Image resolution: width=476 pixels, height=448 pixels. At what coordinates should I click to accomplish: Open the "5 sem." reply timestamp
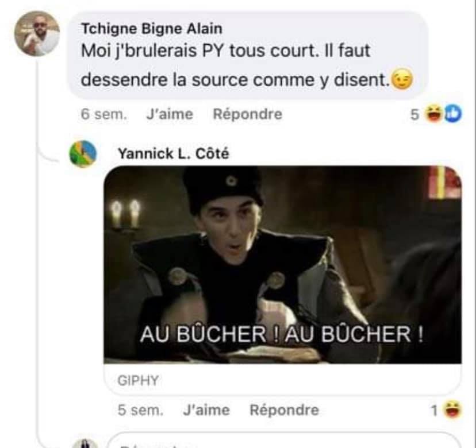pyautogui.click(x=140, y=410)
